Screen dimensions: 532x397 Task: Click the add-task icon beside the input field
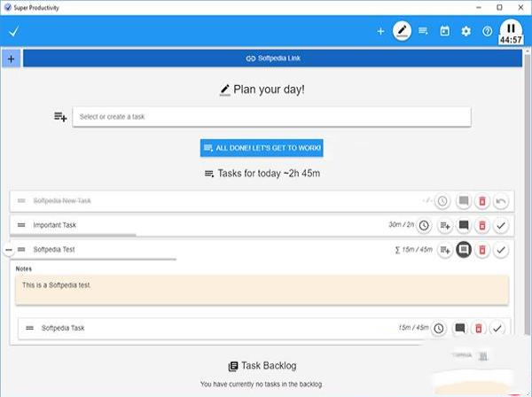coord(60,117)
